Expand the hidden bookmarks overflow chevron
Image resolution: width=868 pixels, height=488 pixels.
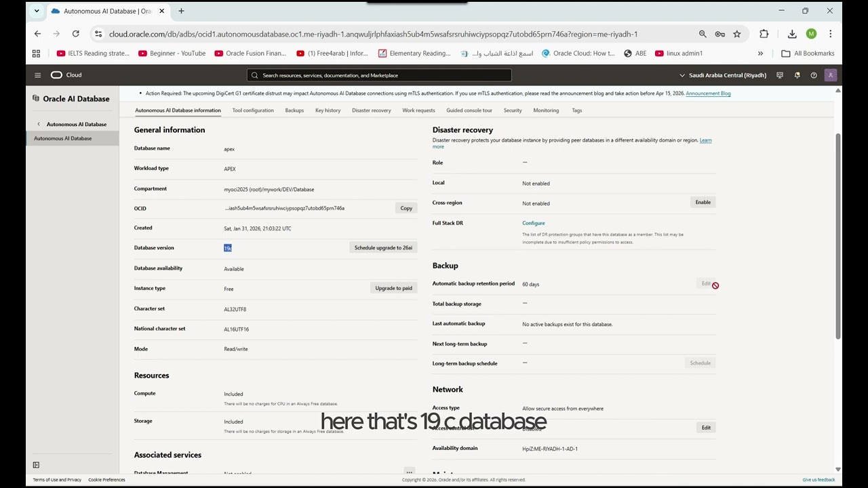coord(760,54)
